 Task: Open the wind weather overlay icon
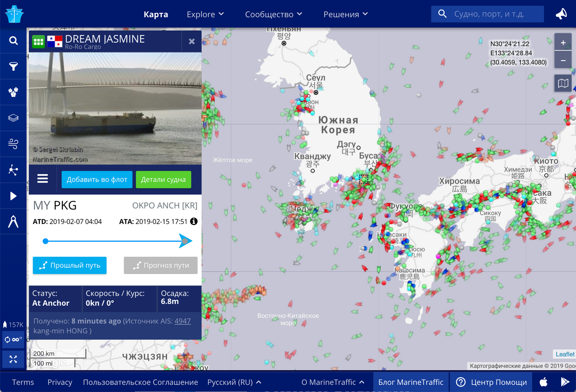point(13,143)
